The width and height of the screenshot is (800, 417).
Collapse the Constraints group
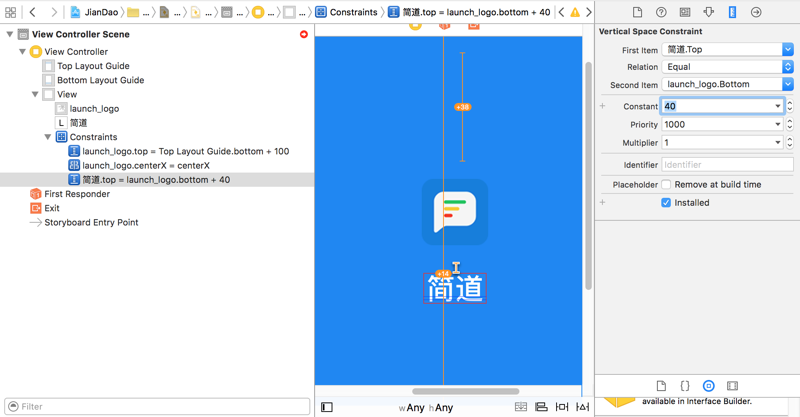[x=47, y=137]
